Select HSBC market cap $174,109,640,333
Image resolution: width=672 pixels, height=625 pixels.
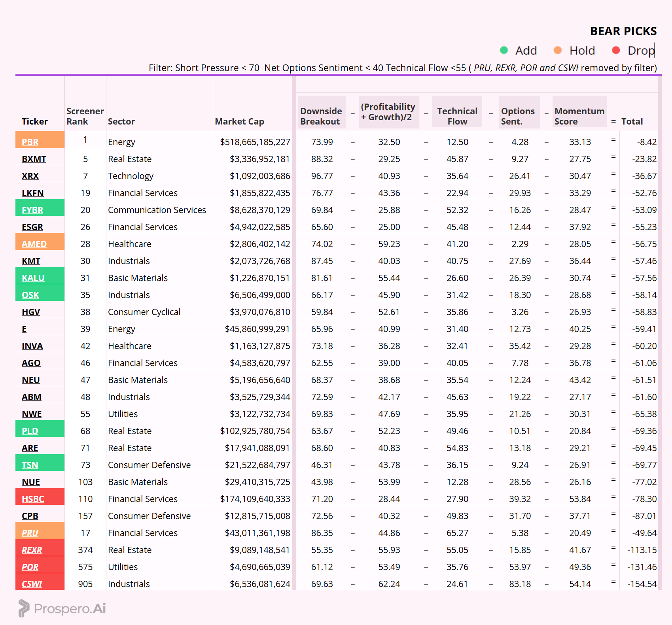coord(255,499)
